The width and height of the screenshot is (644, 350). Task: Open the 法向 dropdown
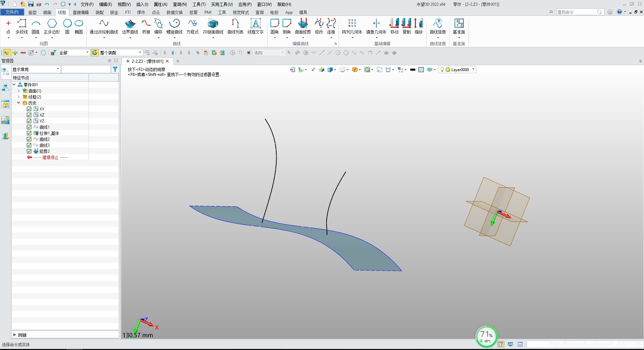point(269,53)
